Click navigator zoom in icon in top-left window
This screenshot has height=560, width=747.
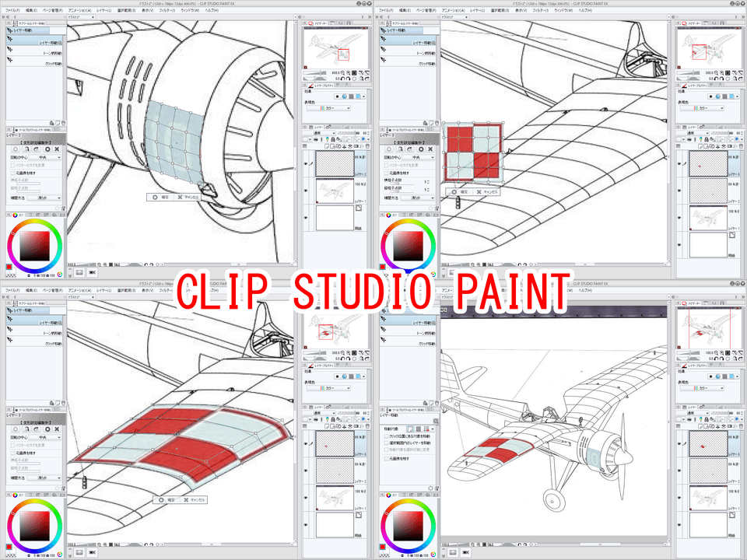click(349, 73)
